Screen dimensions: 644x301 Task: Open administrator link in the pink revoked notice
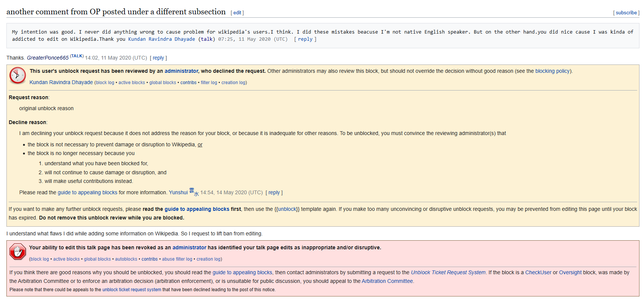pos(189,247)
